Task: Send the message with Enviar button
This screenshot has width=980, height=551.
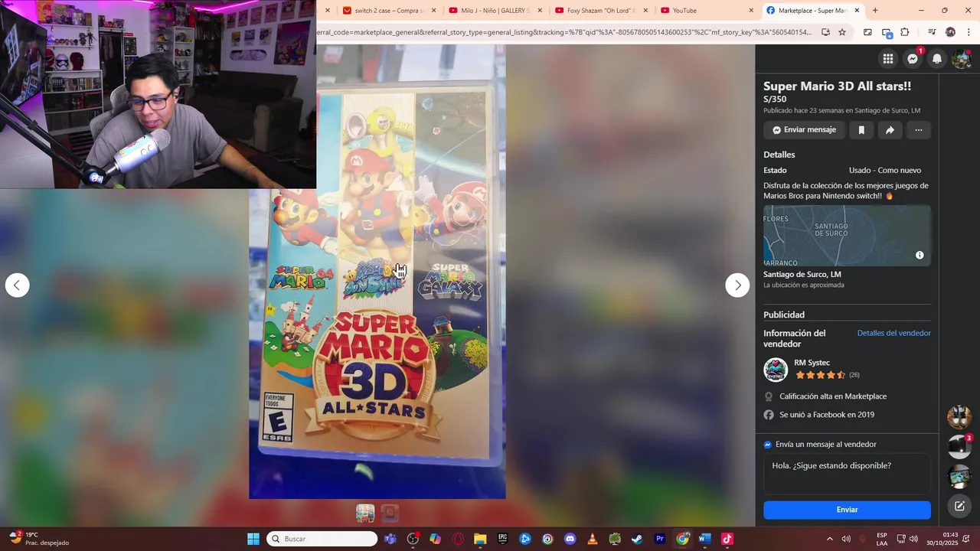Action: [847, 510]
